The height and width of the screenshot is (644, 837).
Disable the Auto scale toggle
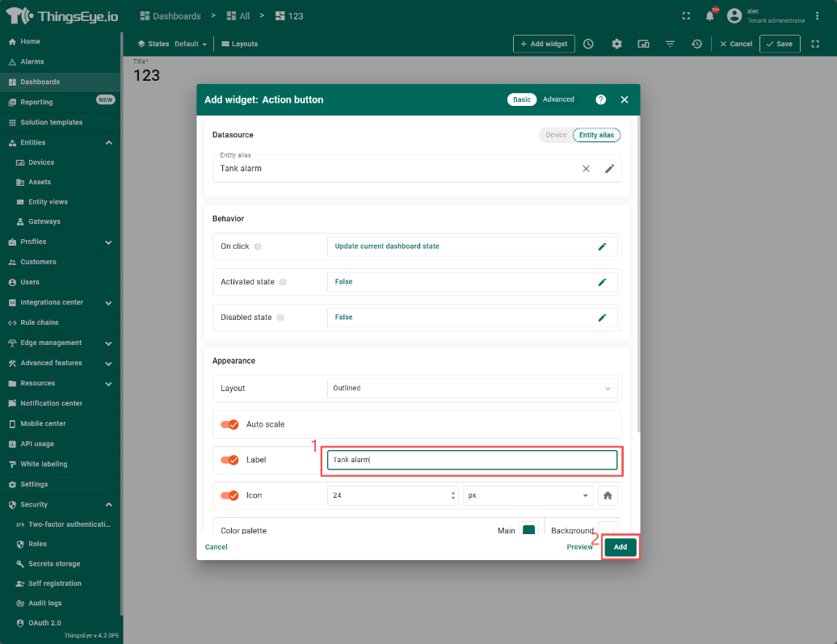point(229,424)
